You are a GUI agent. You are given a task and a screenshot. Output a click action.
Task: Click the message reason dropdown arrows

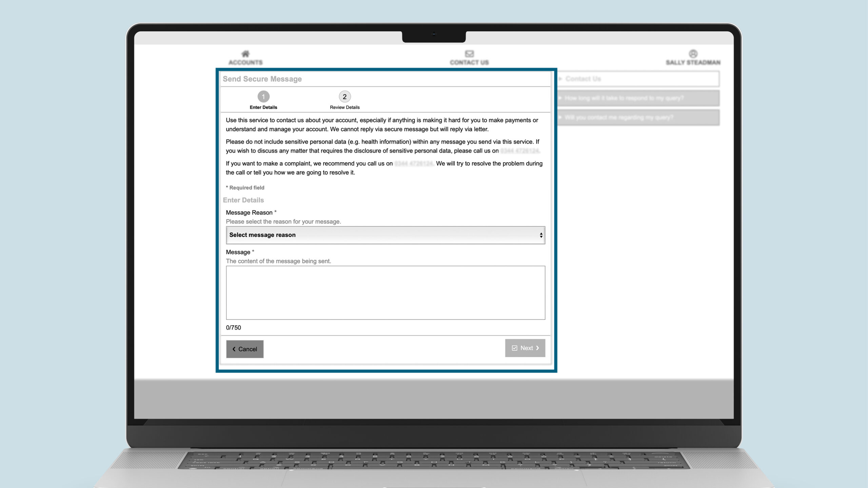click(541, 235)
